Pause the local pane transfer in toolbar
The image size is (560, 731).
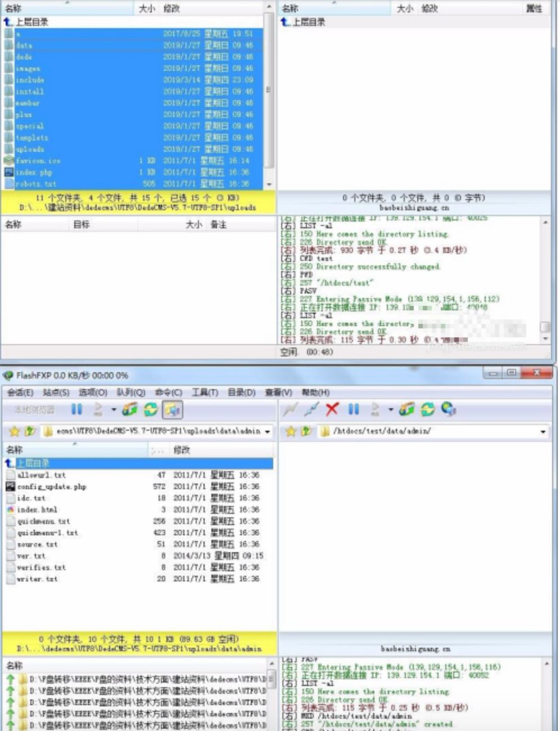point(76,409)
